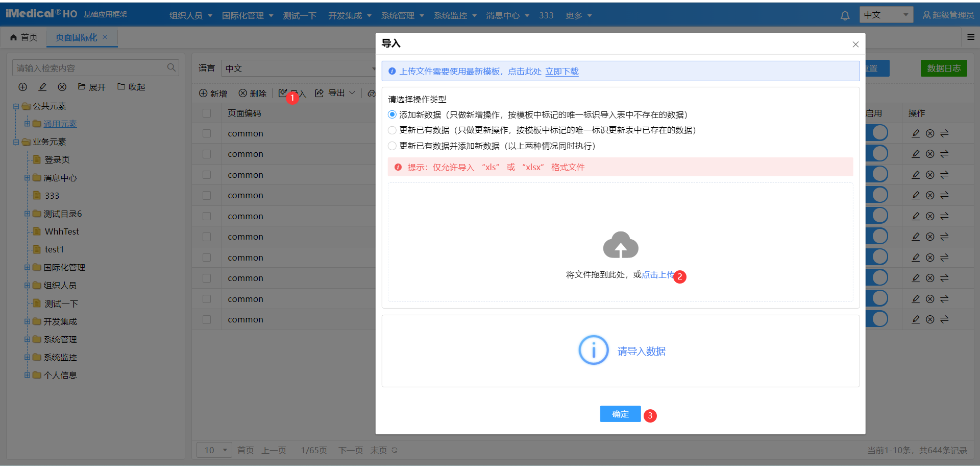
Task: Open the 导出 dropdown chevron
Action: pos(352,93)
